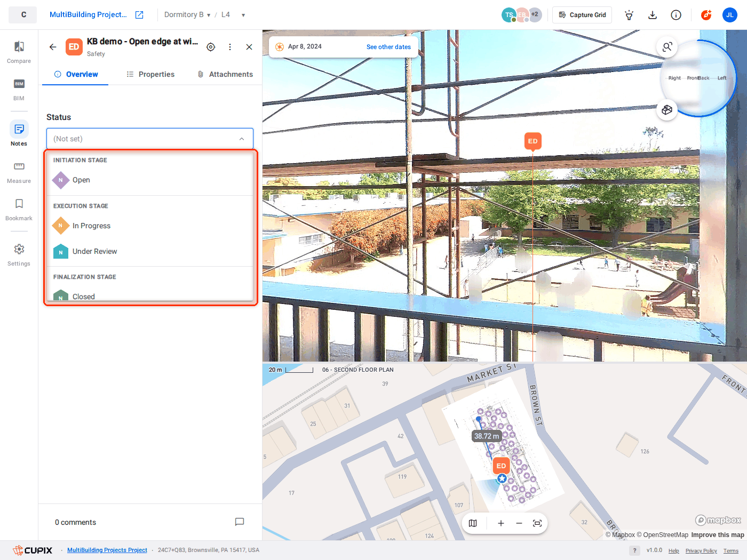Locate note target icon in header
The width and height of the screenshot is (747, 560).
click(211, 47)
